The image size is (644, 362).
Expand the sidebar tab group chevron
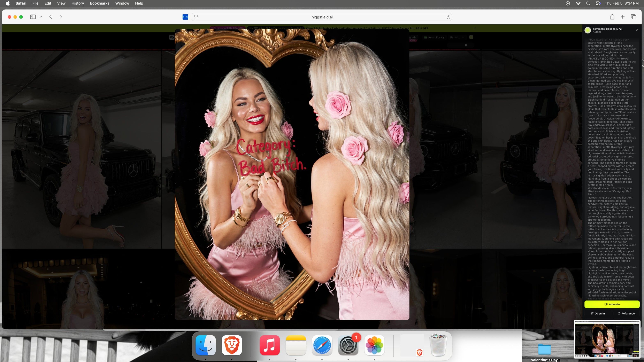[41, 17]
